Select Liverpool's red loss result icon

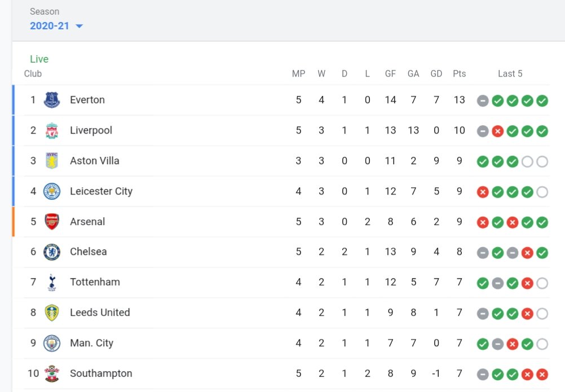pos(498,131)
